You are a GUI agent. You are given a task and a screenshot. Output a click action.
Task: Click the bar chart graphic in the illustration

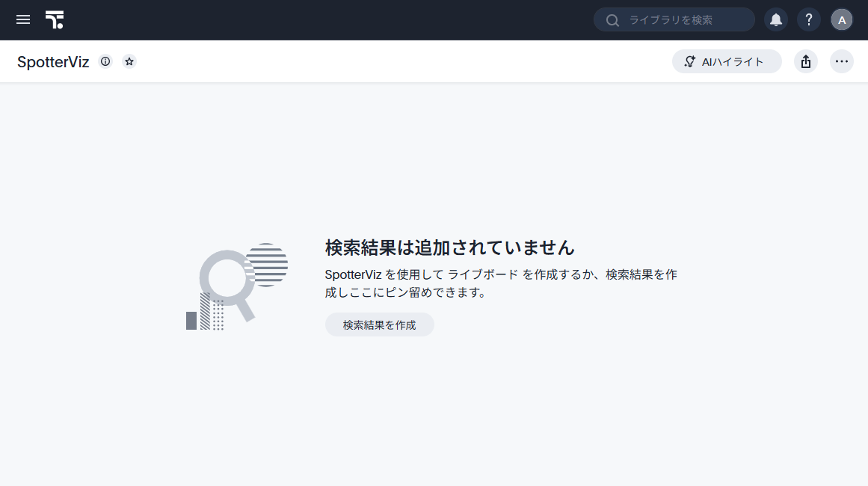pyautogui.click(x=204, y=313)
